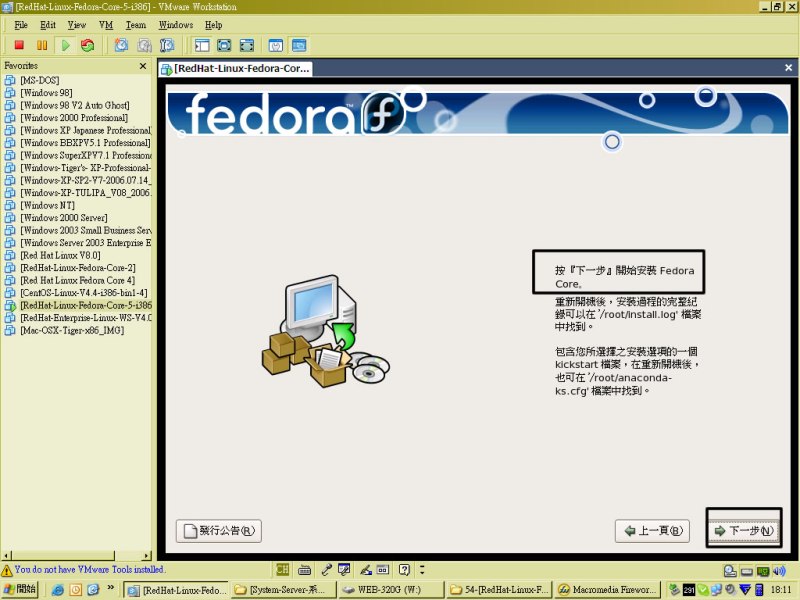Screen dimensions: 800x600
Task: Click the Favorites scrollbar left arrow
Action: 6,556
